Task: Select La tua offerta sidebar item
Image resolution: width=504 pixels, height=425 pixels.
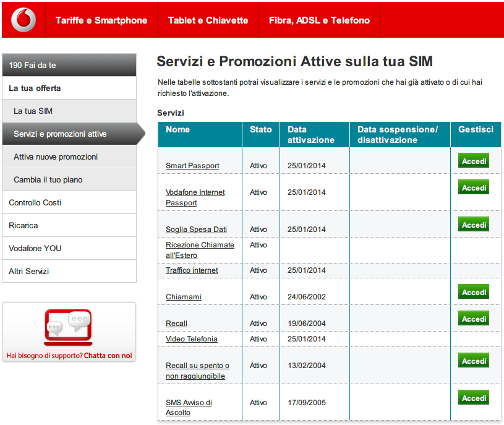Action: [69, 88]
